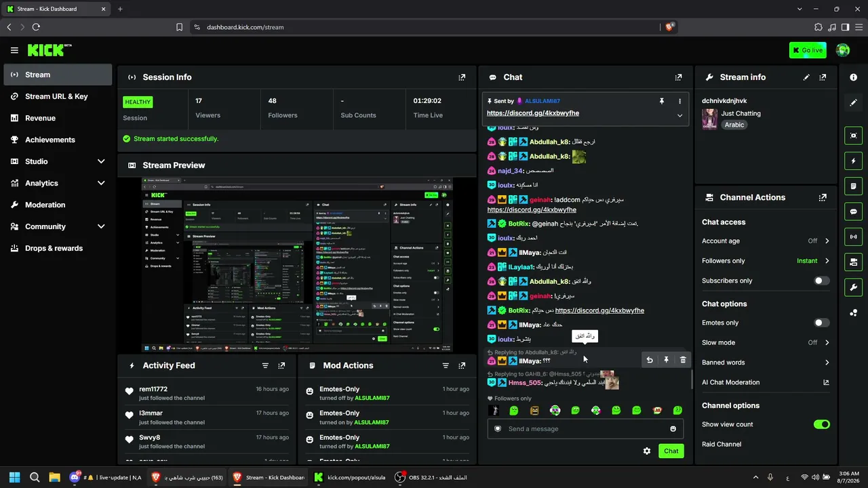Delete IIMaya's hovered chat message

(683, 360)
